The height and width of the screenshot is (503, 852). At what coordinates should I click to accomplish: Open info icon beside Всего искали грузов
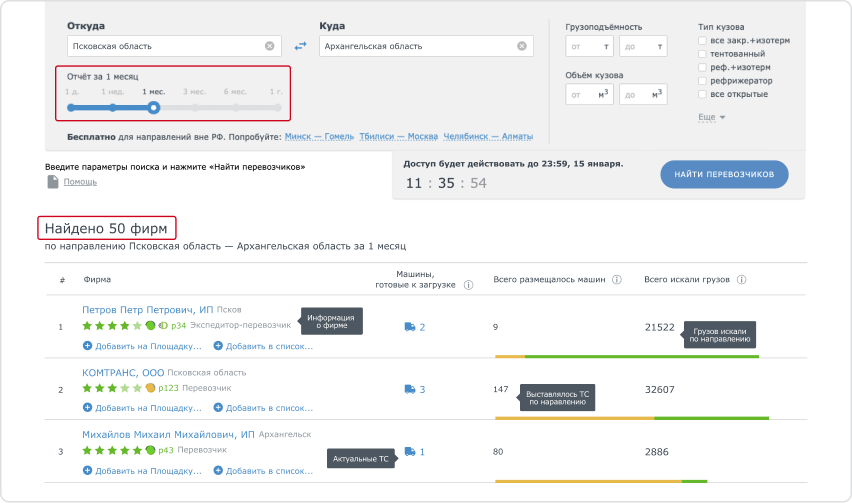tap(741, 280)
